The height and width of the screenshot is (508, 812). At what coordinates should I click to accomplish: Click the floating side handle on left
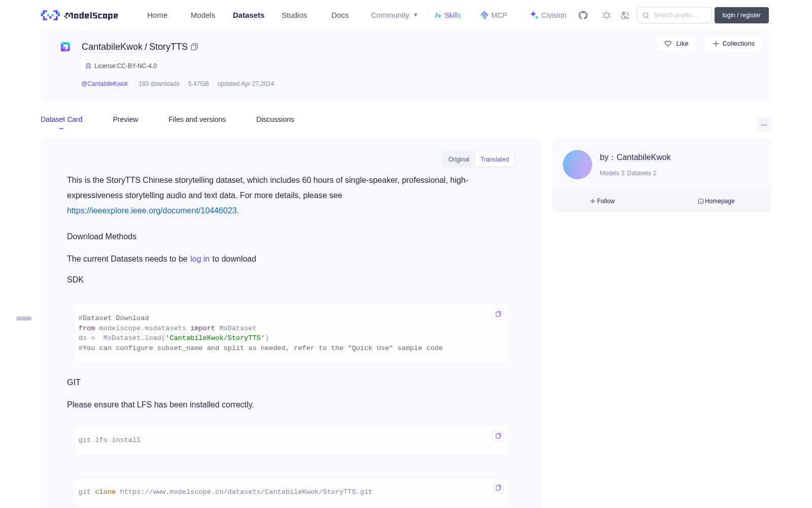[24, 319]
